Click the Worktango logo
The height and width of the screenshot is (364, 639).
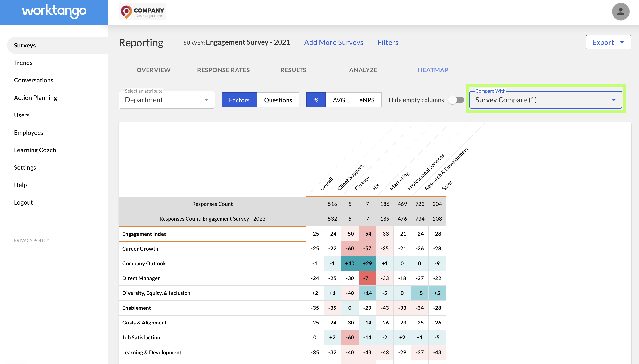coord(54,11)
